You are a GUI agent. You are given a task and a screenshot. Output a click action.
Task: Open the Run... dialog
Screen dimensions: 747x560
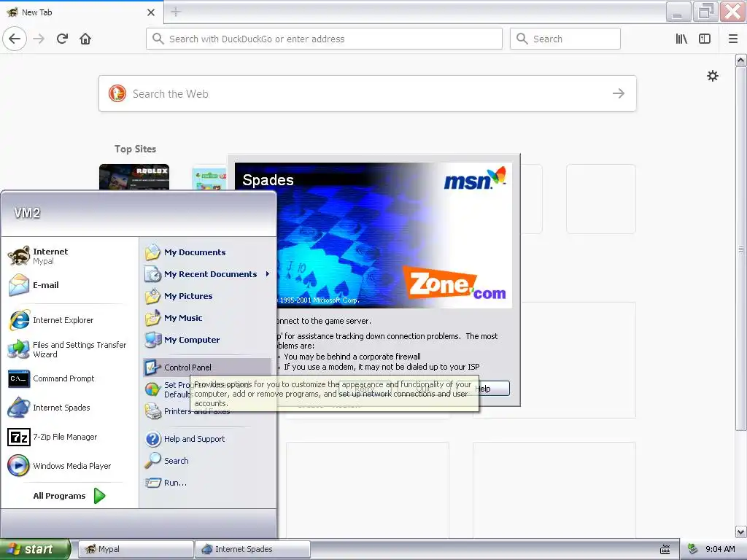point(208,483)
